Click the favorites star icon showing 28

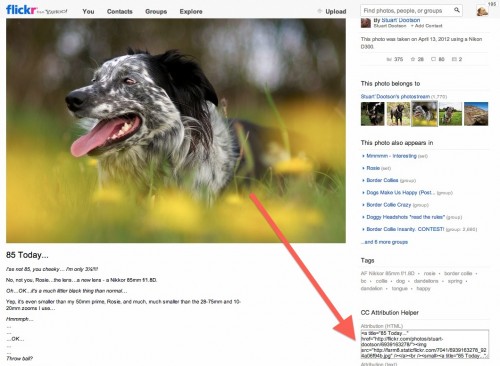(413, 59)
